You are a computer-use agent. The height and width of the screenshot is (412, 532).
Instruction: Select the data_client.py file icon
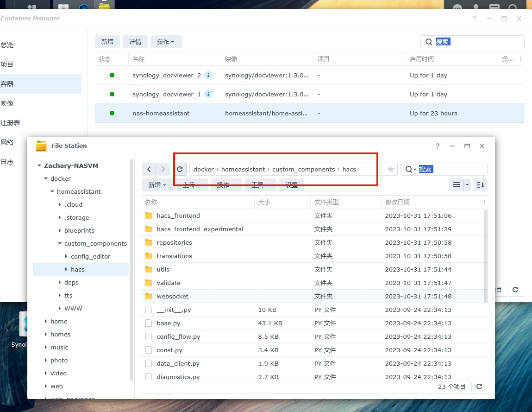click(x=149, y=363)
